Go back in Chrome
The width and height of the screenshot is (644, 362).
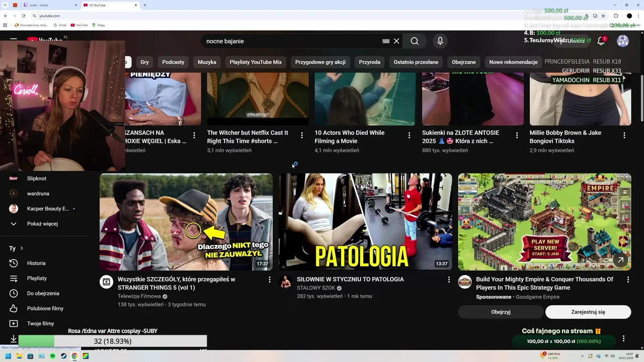click(6, 16)
